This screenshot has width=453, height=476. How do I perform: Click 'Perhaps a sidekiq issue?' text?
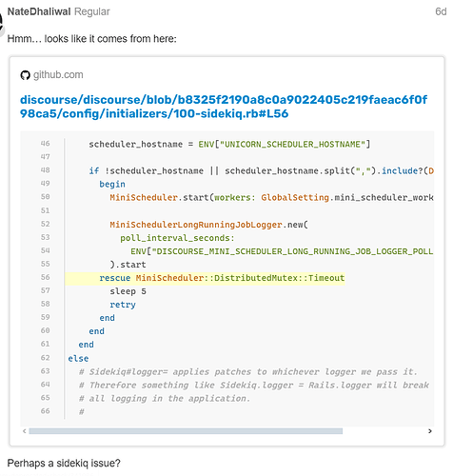[64, 464]
